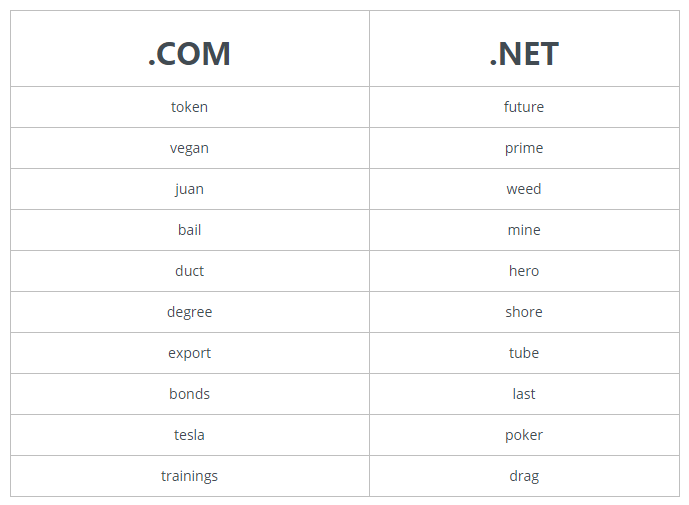Viewport: 689px width, 505px height.
Task: Click the .COM column header
Action: coord(189,54)
